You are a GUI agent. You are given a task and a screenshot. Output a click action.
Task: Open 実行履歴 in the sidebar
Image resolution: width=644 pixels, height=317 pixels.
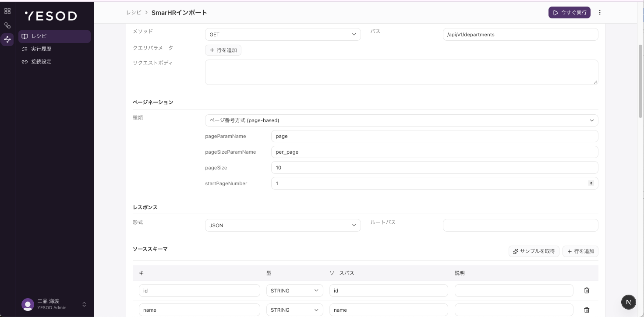[54, 49]
